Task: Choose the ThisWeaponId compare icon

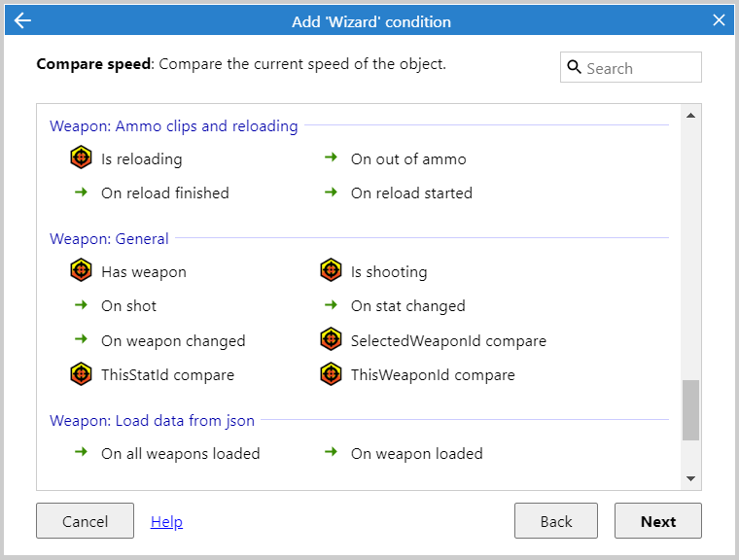Action: (x=331, y=374)
